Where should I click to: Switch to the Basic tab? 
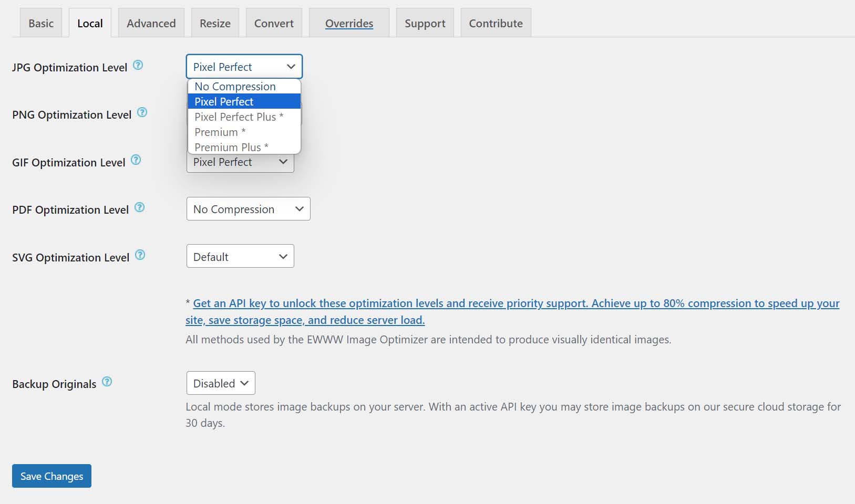click(40, 23)
